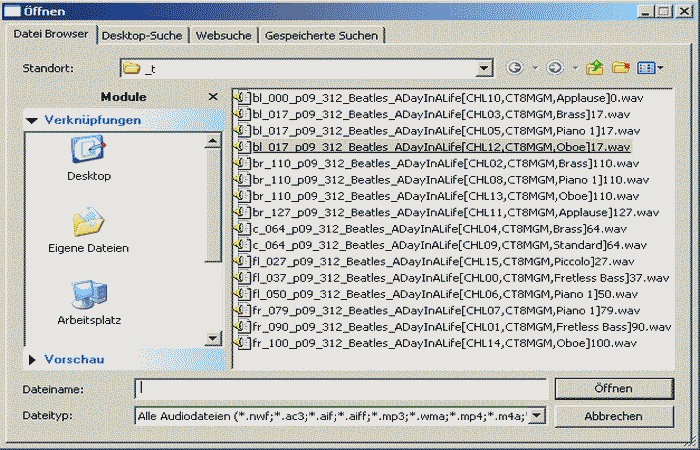The height and width of the screenshot is (450, 700).
Task: Close the Module side panel
Action: coord(212,96)
